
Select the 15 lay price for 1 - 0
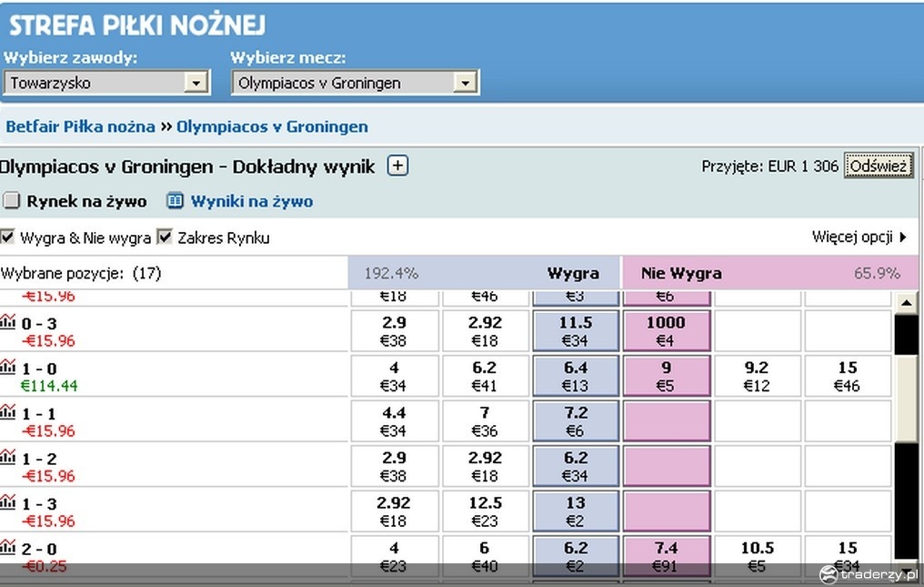tap(848, 376)
